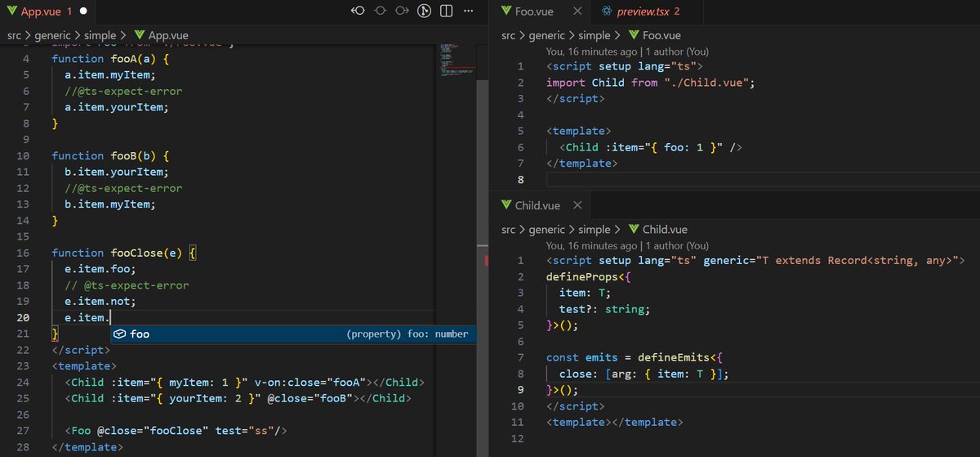
Task: Click line number 16 in App.vue
Action: click(23, 253)
